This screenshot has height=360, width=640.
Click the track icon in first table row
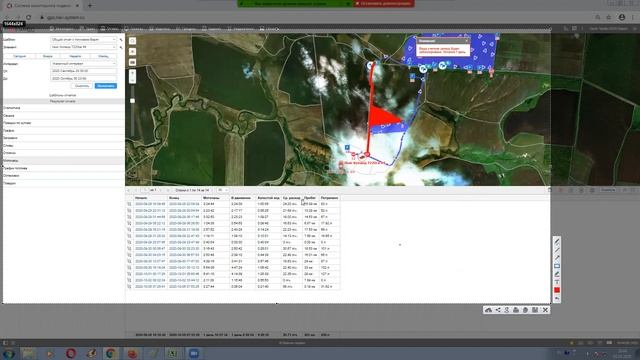(x=129, y=204)
